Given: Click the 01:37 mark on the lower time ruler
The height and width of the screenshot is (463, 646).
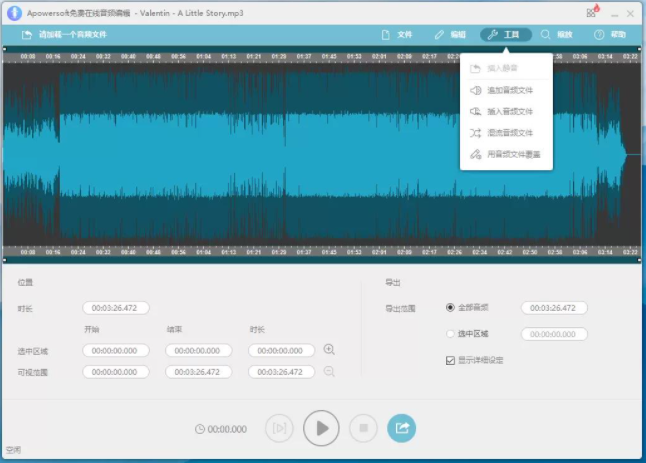Looking at the screenshot, I should 304,252.
